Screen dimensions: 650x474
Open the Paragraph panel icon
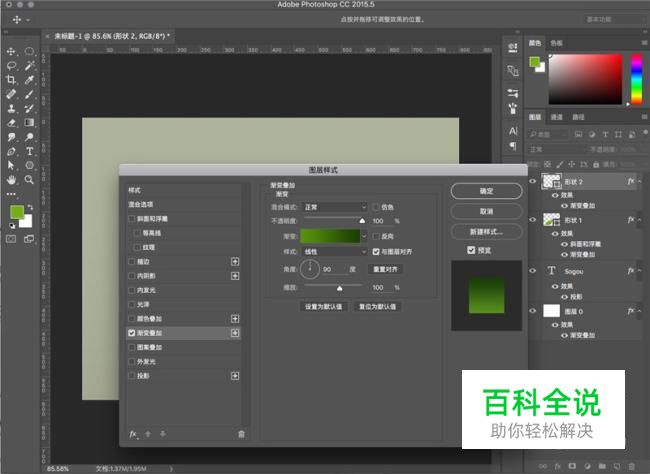point(513,146)
